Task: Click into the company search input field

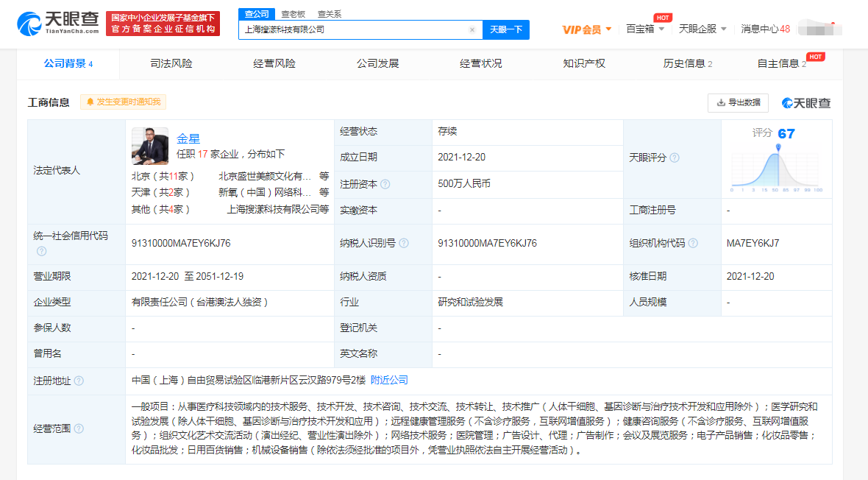Action: [x=353, y=30]
